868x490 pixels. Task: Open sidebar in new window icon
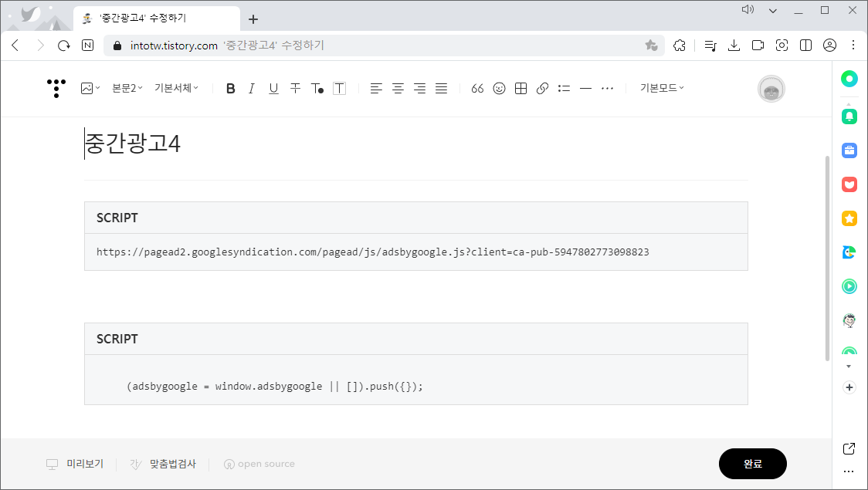click(849, 448)
